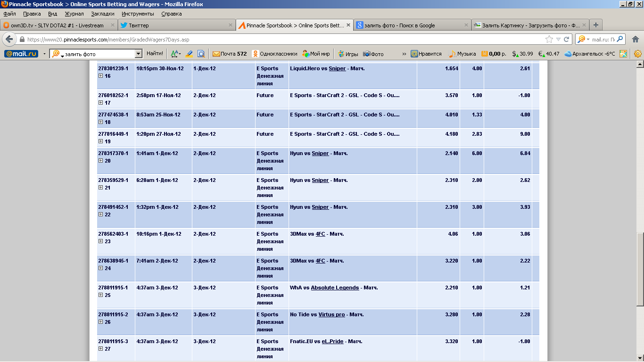Reload the page with the refresh icon

[x=567, y=40]
